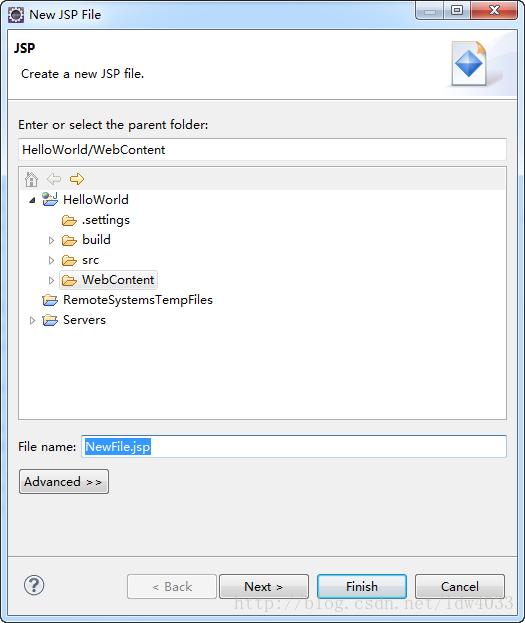This screenshot has width=525, height=623.
Task: Expand the Servers node
Action: (x=32, y=320)
